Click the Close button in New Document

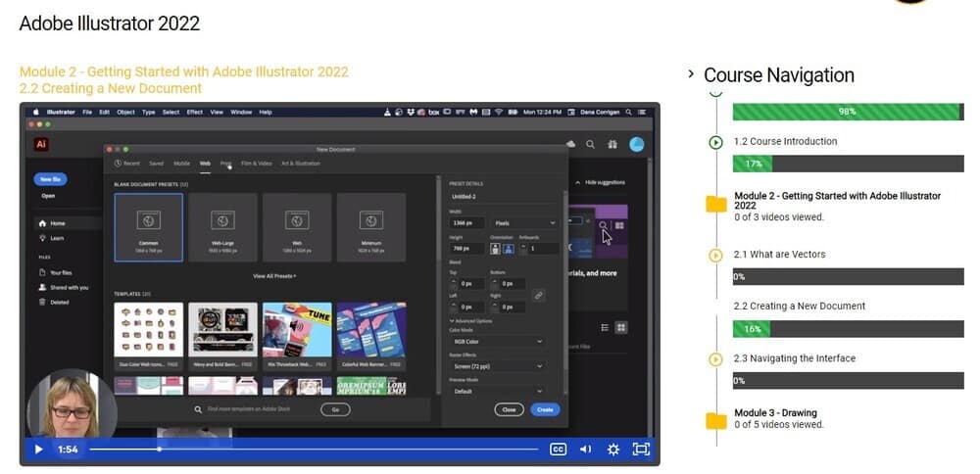(509, 409)
